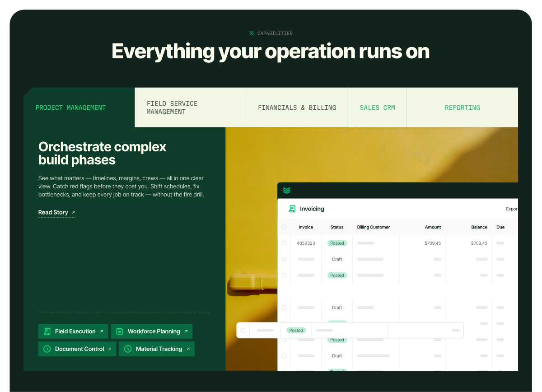The height and width of the screenshot is (392, 542).
Task: Open the Document Control button
Action: coord(77,349)
